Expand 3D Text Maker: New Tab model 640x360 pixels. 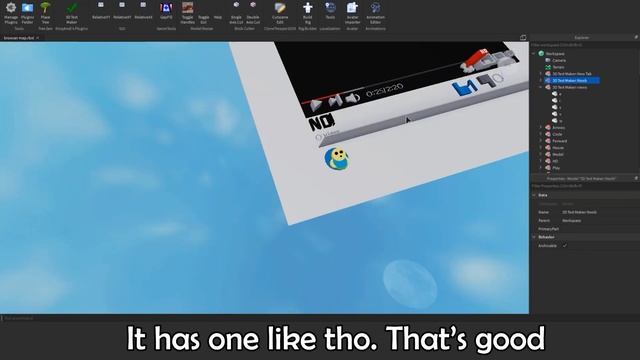[541, 74]
